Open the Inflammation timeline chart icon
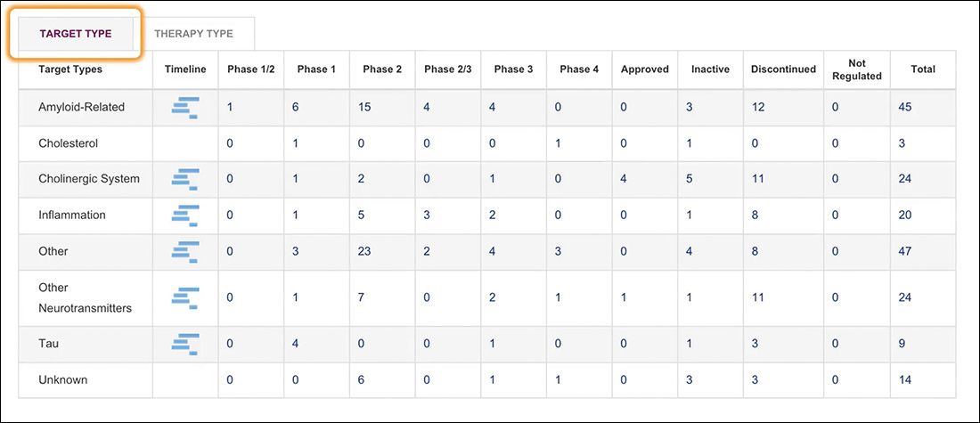The image size is (980, 423). pos(185,216)
